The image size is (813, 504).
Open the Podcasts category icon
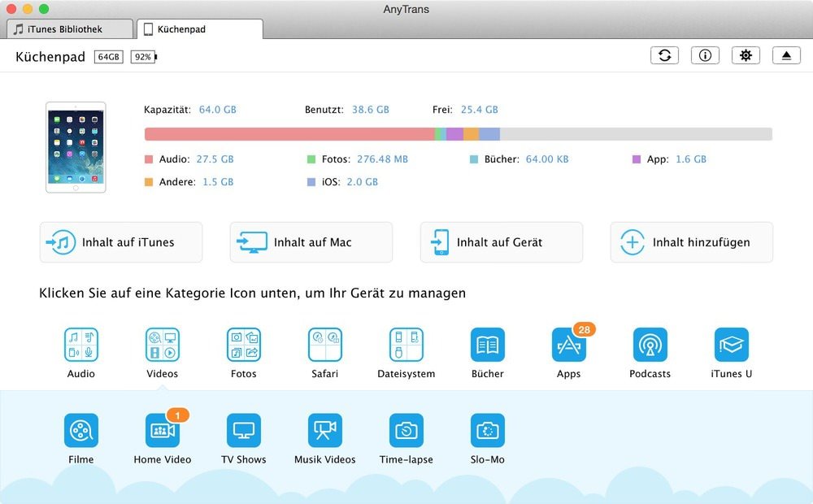[650, 345]
